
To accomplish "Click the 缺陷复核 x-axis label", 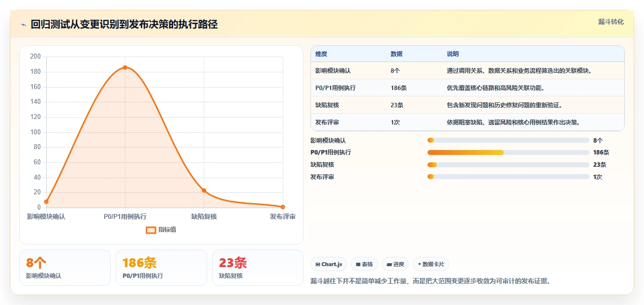I will click(204, 216).
